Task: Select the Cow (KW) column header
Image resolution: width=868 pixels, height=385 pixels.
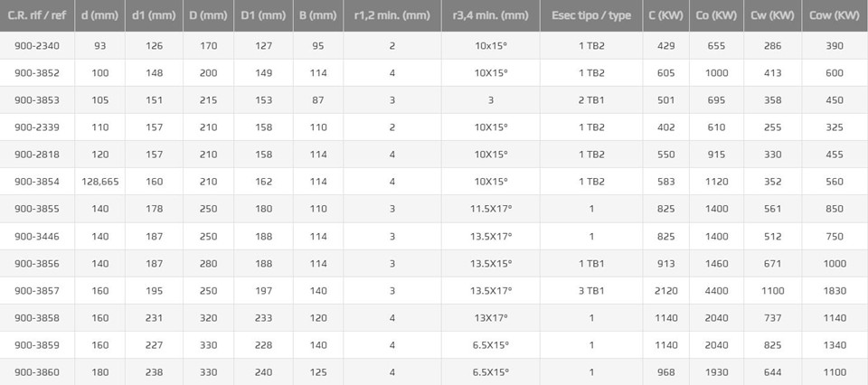Action: pos(835,15)
